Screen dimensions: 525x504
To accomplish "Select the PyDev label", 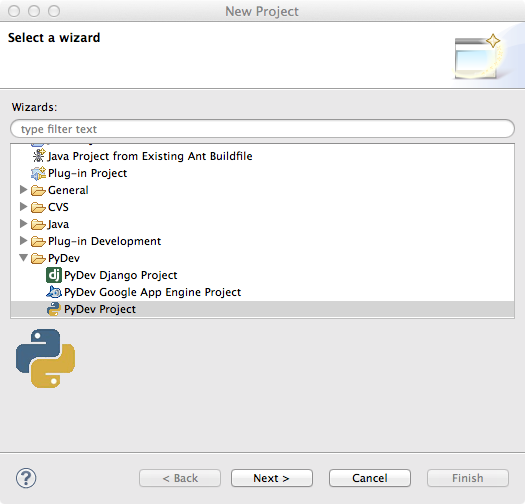I will pyautogui.click(x=64, y=259).
